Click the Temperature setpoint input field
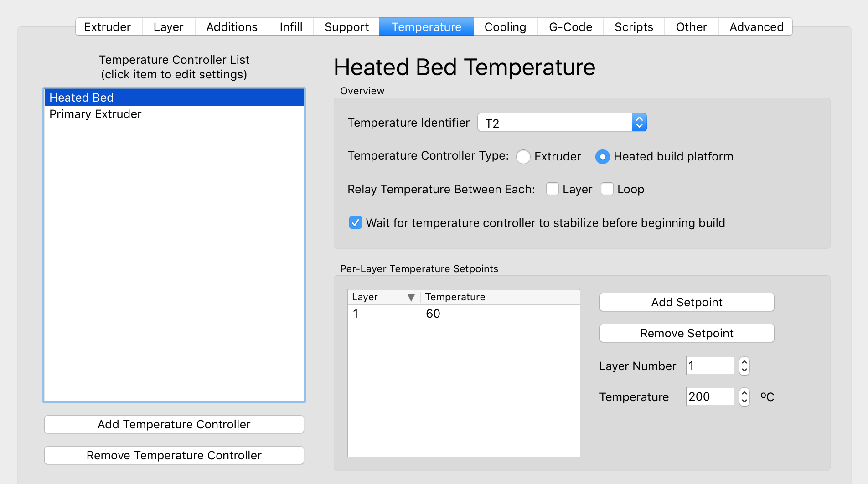This screenshot has height=484, width=868. (x=710, y=397)
